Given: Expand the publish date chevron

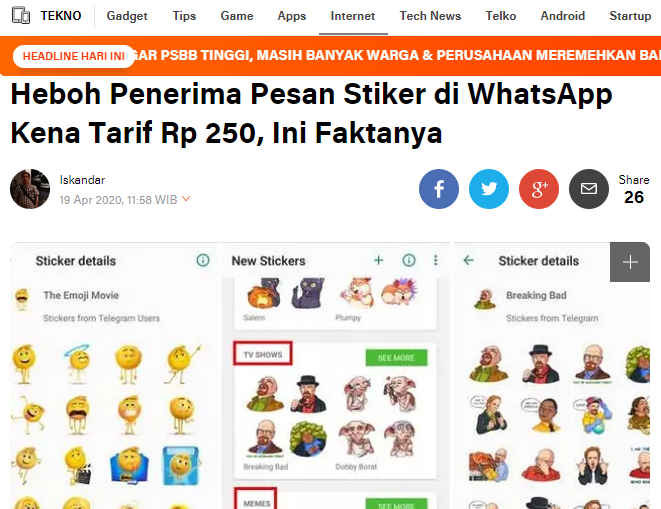Looking at the screenshot, I should (186, 199).
